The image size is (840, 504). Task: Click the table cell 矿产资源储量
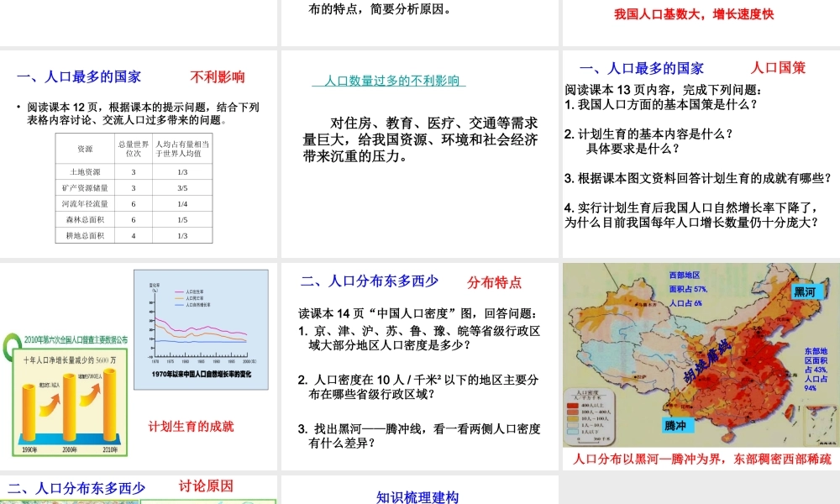[x=85, y=188]
